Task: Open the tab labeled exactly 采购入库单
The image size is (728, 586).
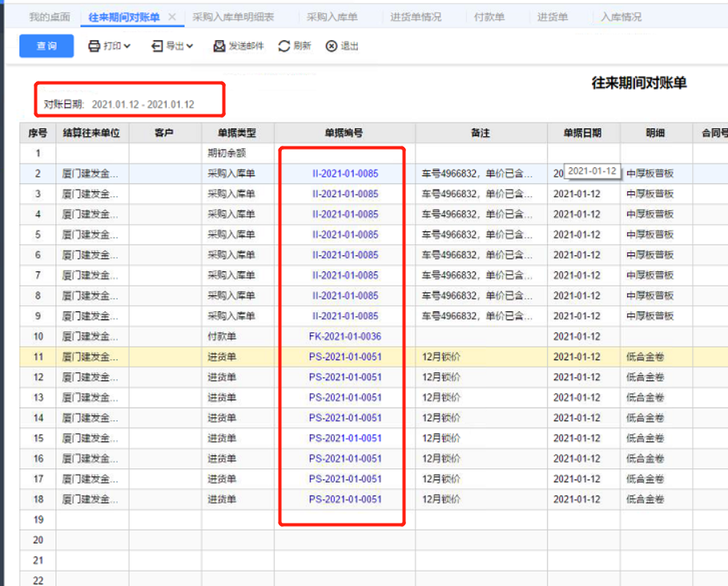Action: point(332,17)
